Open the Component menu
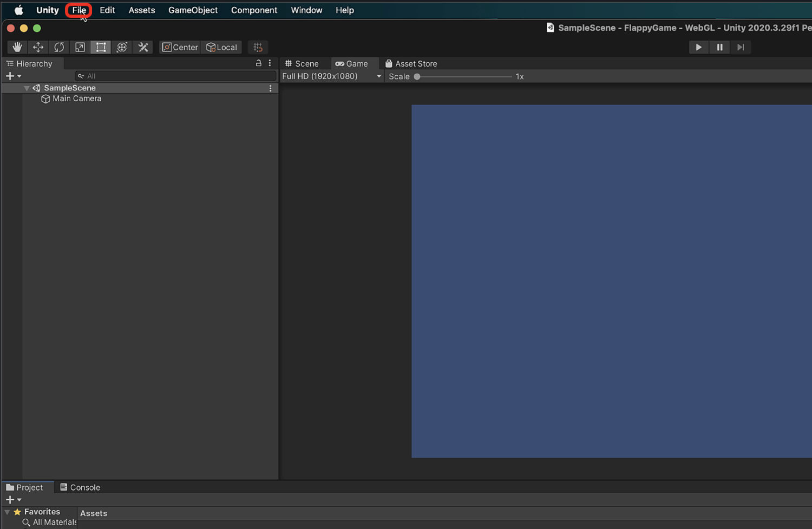Viewport: 812px width, 529px height. pyautogui.click(x=254, y=10)
